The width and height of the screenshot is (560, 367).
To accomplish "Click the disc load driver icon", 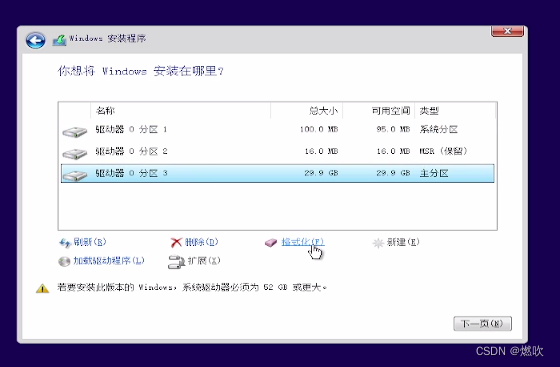I will [x=64, y=262].
